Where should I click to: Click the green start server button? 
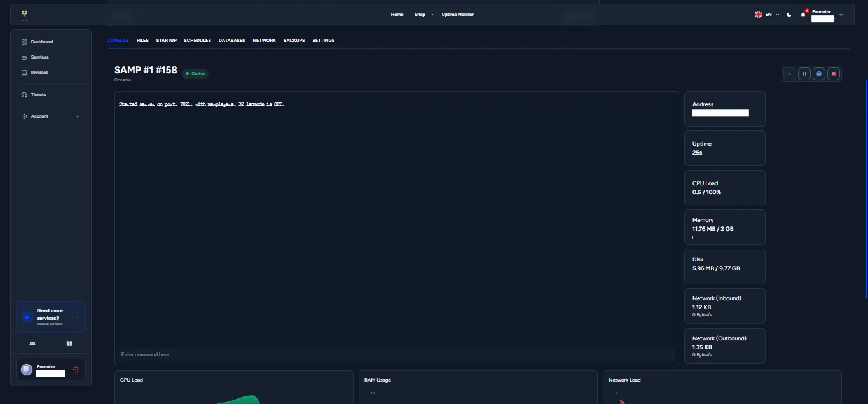[789, 74]
